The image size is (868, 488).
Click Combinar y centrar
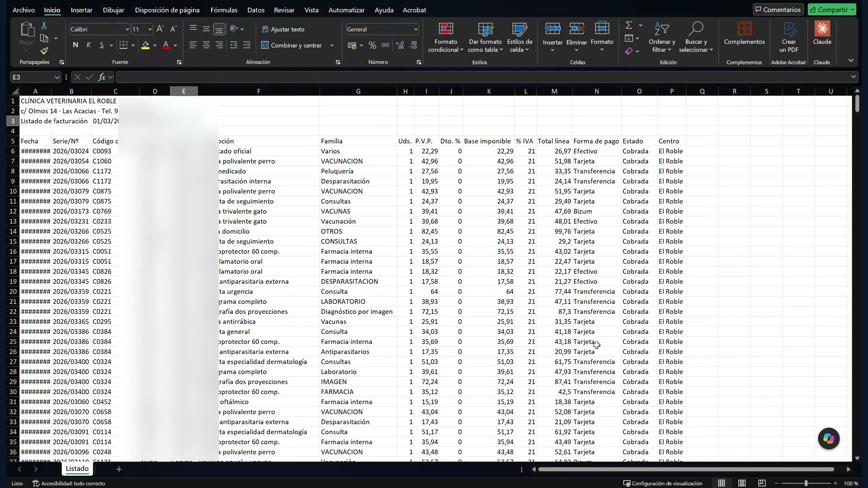pyautogui.click(x=292, y=45)
